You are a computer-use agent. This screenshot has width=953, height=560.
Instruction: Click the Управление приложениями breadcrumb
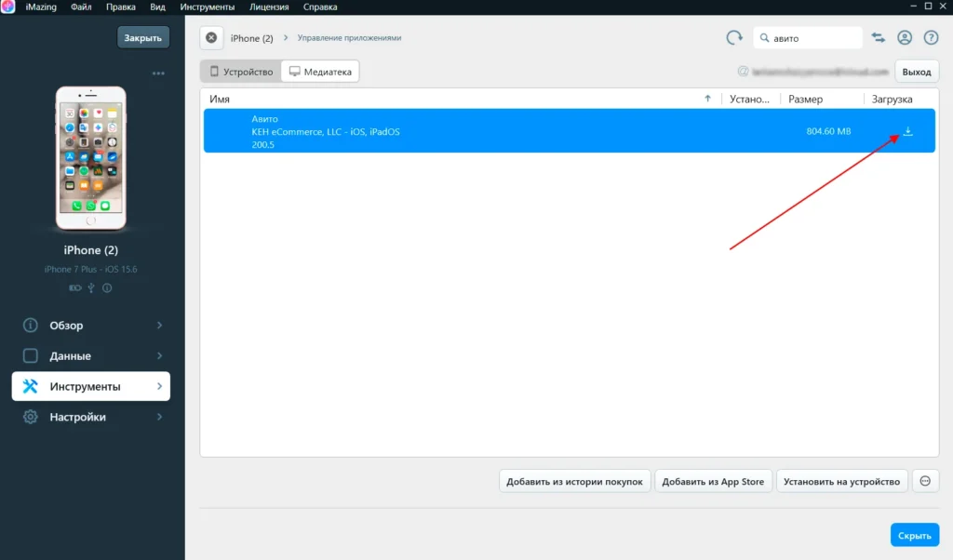[x=349, y=37]
